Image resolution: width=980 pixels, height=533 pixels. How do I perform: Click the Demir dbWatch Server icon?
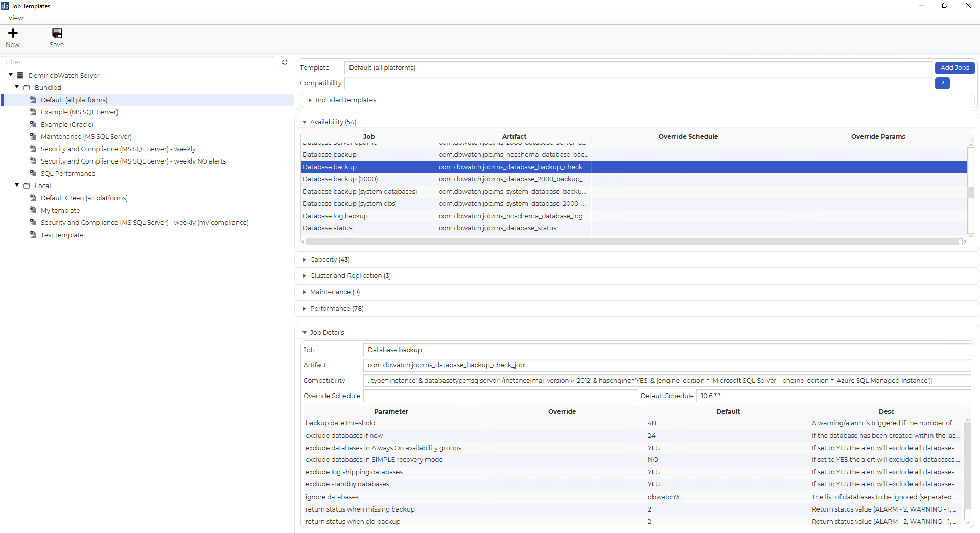pos(20,75)
